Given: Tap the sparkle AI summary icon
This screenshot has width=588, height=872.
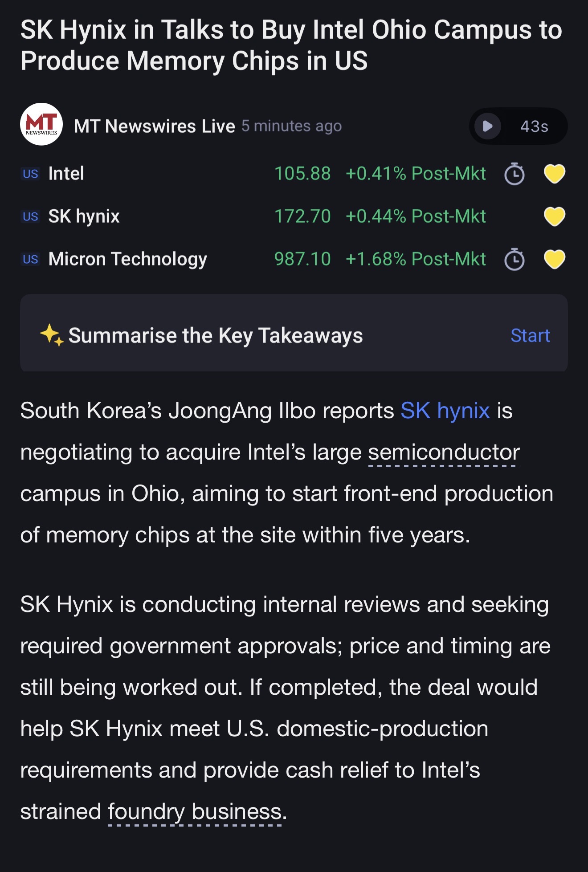Looking at the screenshot, I should point(52,335).
